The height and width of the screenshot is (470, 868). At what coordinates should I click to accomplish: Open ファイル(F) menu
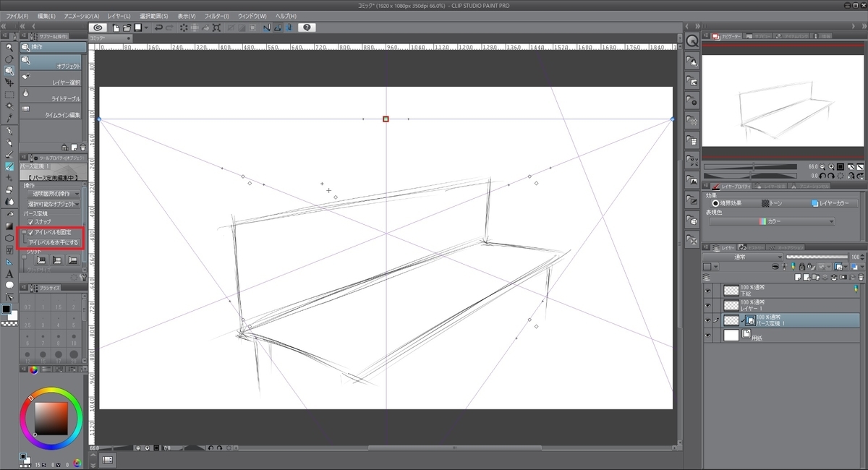coord(17,15)
